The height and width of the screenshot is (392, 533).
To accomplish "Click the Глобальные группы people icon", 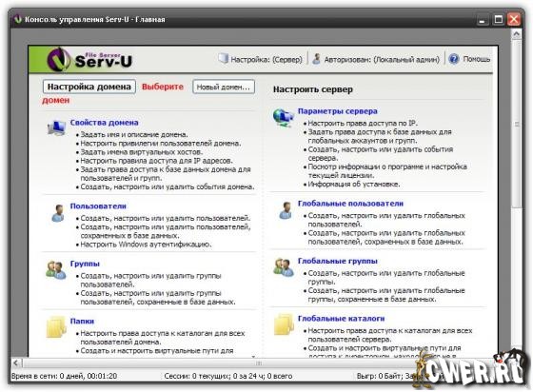I will coord(284,266).
